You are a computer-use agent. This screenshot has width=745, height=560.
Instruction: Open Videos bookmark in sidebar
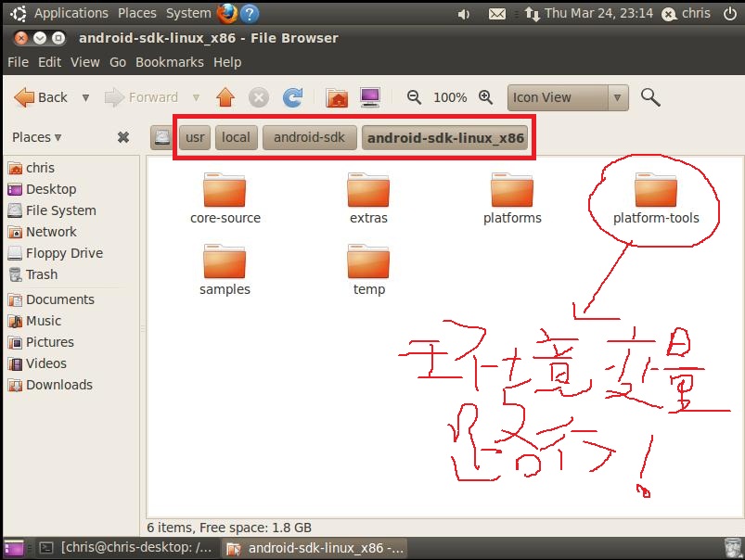[37, 364]
